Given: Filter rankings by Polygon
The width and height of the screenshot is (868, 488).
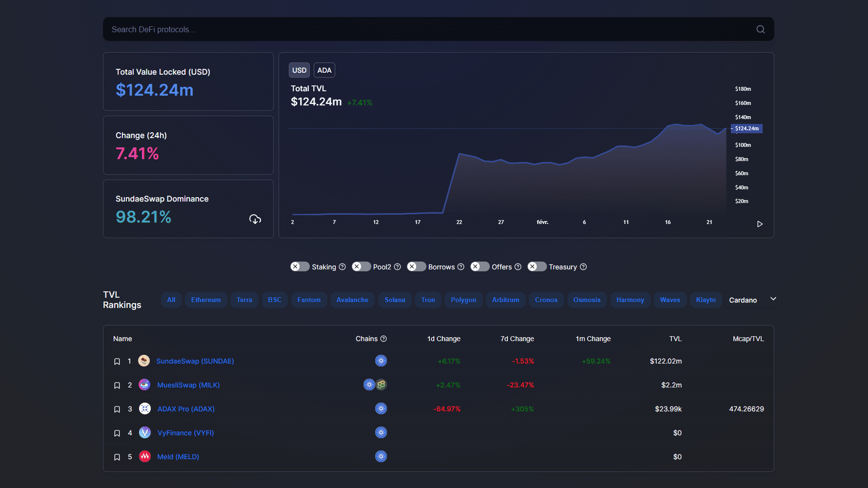Looking at the screenshot, I should click(464, 300).
